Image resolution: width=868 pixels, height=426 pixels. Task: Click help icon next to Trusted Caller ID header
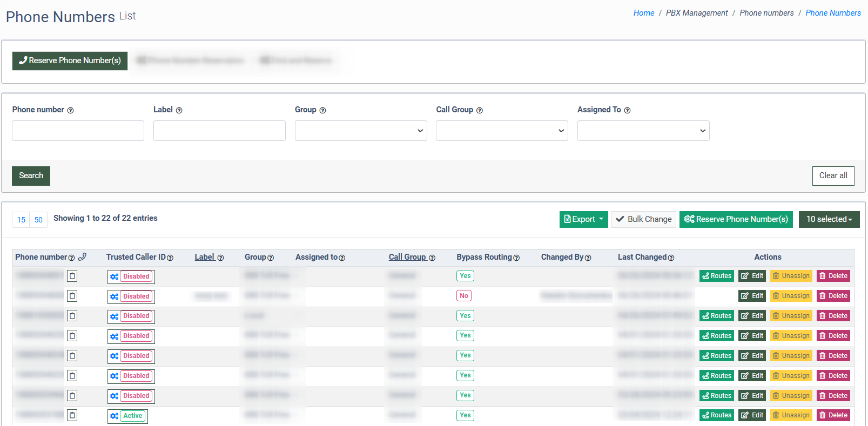pos(170,258)
